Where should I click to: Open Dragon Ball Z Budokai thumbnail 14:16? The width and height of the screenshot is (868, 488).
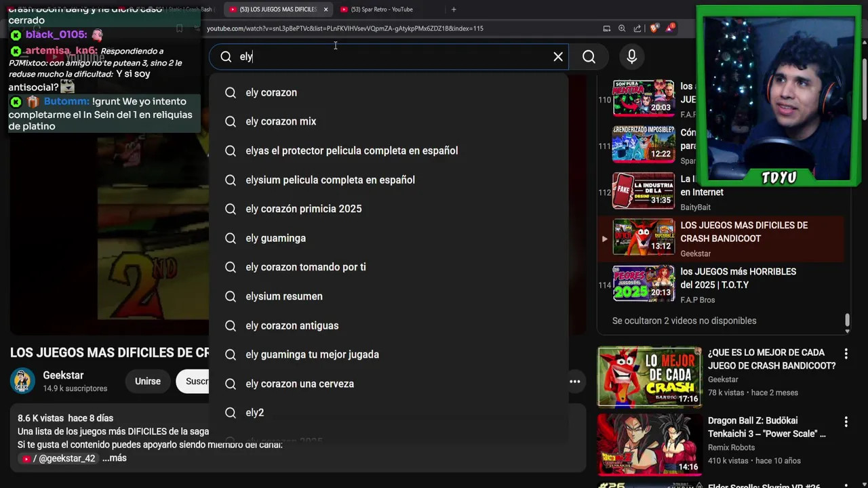(x=650, y=445)
